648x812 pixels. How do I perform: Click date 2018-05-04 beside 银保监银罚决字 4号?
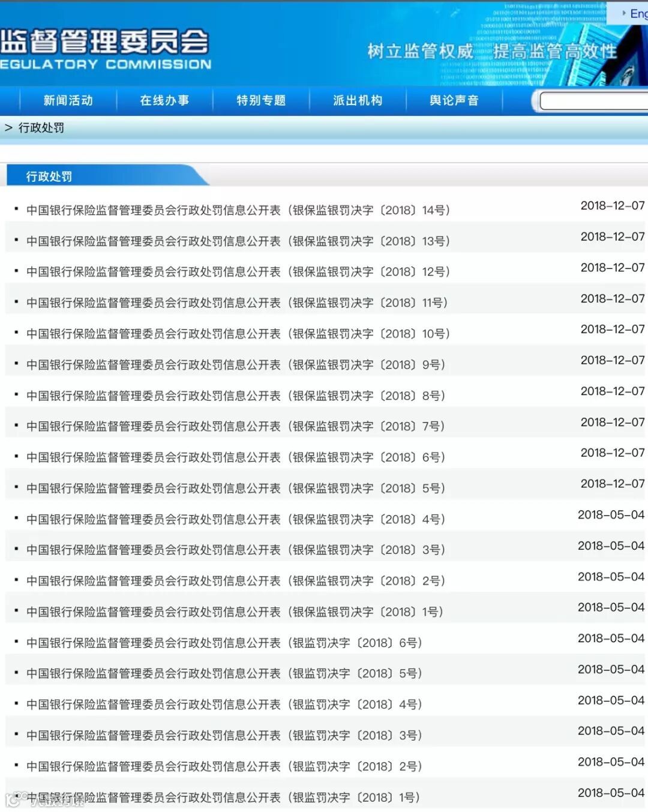click(x=611, y=515)
